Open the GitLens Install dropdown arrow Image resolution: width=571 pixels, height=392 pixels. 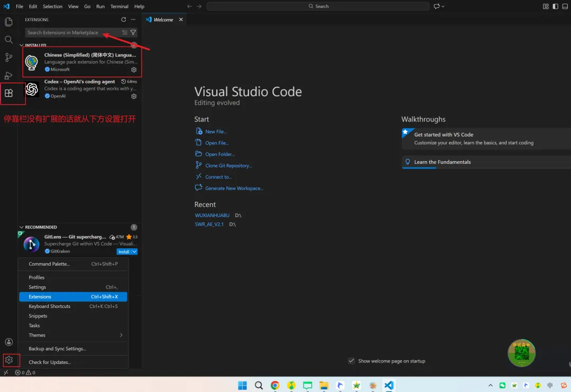[134, 251]
